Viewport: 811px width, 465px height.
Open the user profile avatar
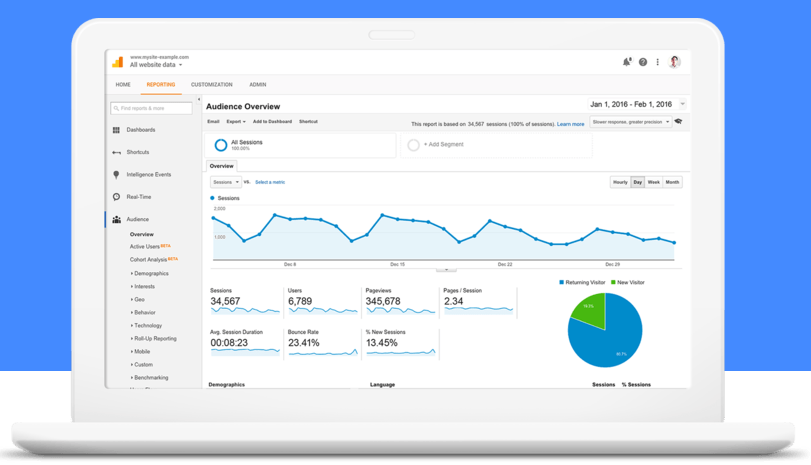click(x=674, y=62)
